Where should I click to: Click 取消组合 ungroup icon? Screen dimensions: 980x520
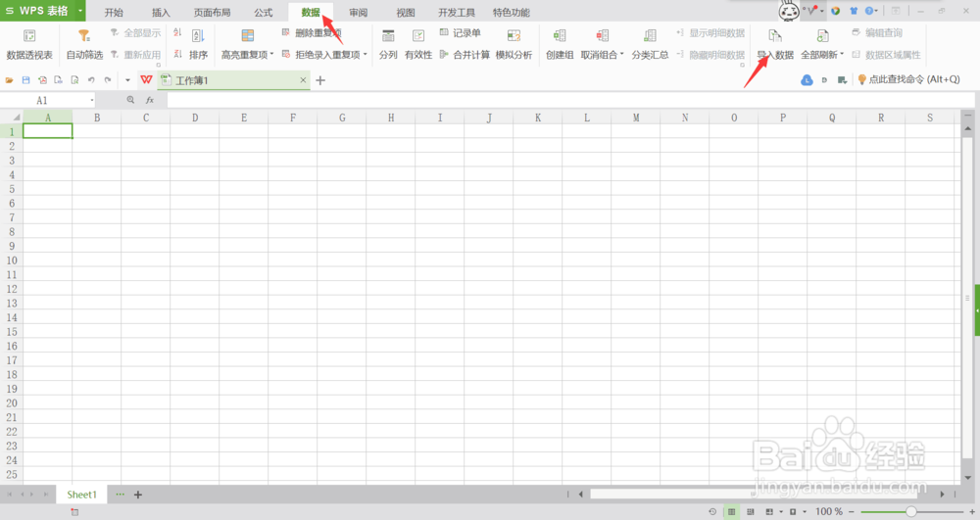(603, 35)
